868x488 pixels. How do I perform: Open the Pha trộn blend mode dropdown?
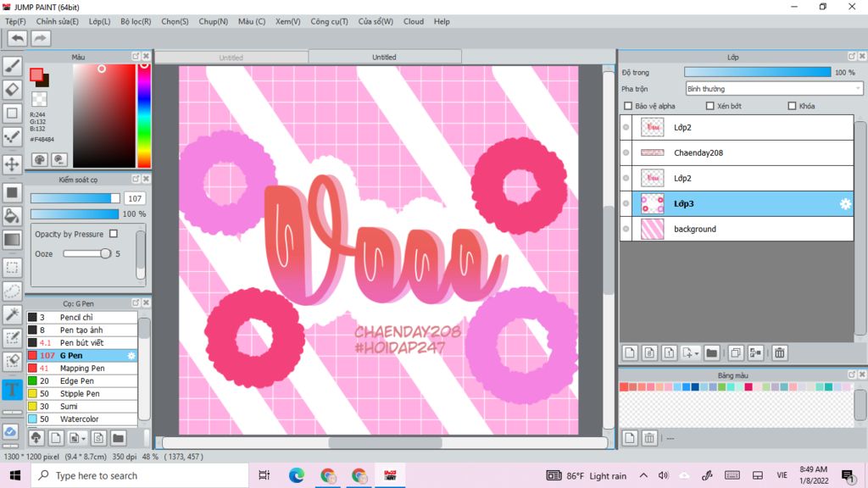(774, 88)
